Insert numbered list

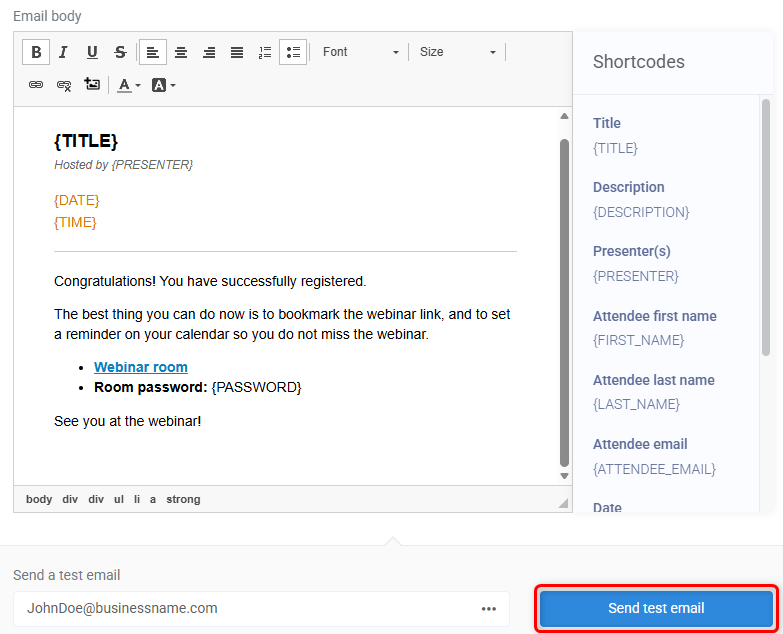tap(265, 52)
